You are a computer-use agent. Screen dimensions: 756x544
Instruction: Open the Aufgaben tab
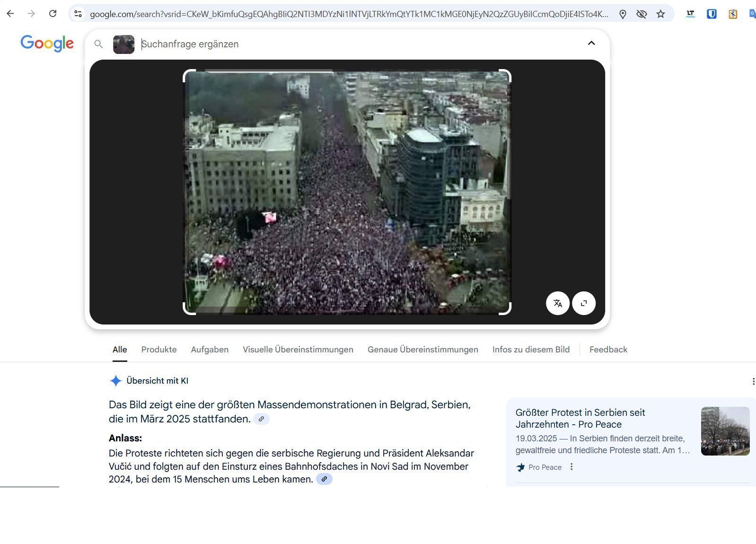coord(210,350)
